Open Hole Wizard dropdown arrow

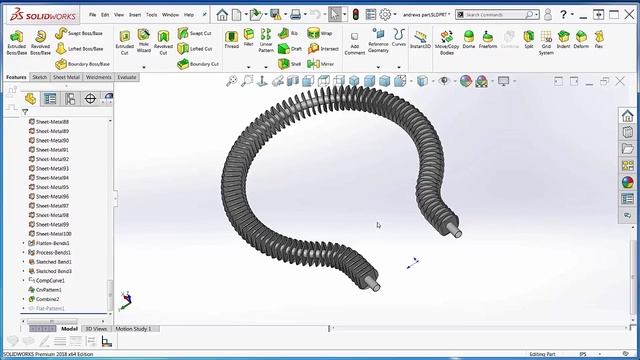[x=144, y=67]
